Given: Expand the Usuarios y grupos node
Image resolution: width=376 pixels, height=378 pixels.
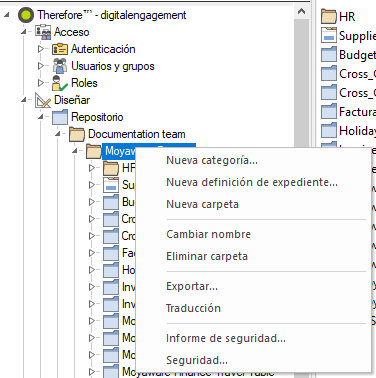Looking at the screenshot, I should pyautogui.click(x=41, y=66).
